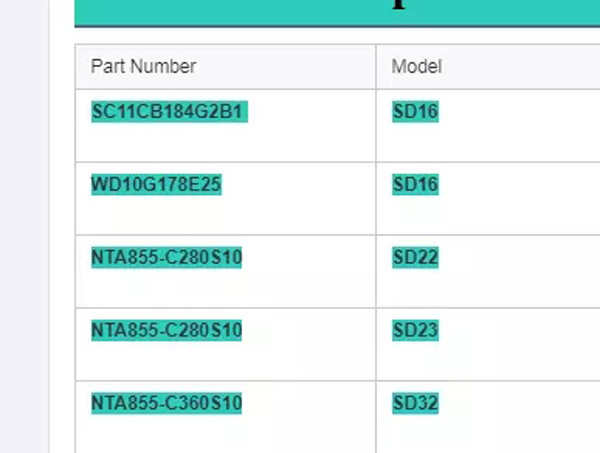600x453 pixels.
Task: Select part number NTA855-C360S10
Action: [x=166, y=403]
